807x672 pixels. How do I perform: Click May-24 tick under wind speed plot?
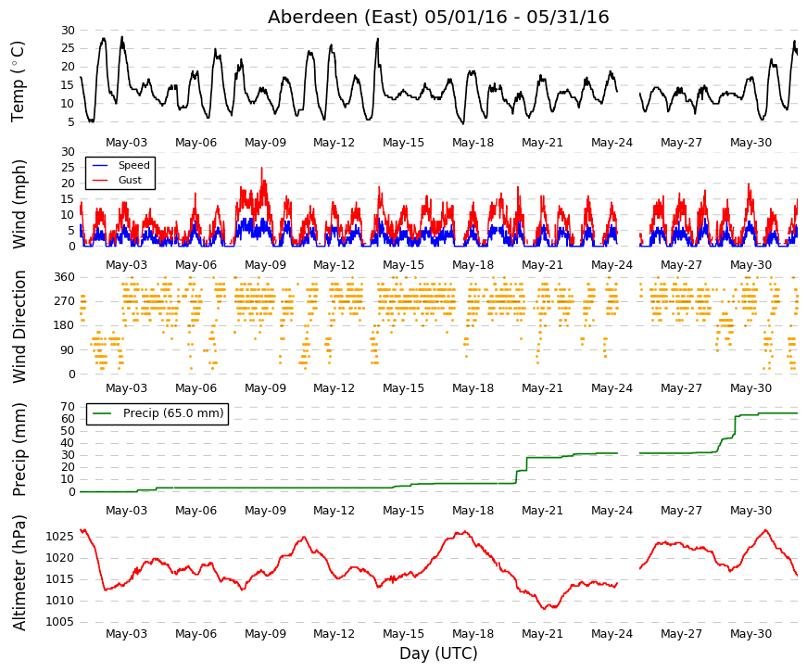[612, 265]
